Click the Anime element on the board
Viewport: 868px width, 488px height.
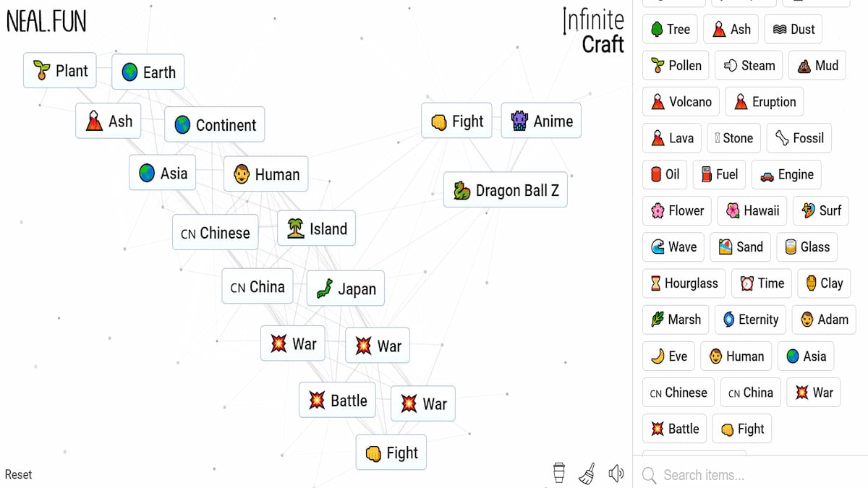tap(540, 120)
